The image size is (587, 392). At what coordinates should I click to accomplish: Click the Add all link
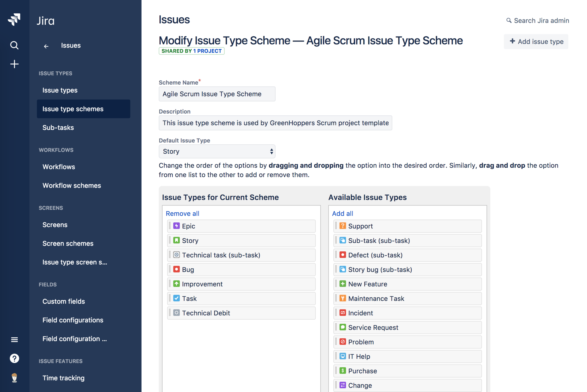pyautogui.click(x=342, y=213)
